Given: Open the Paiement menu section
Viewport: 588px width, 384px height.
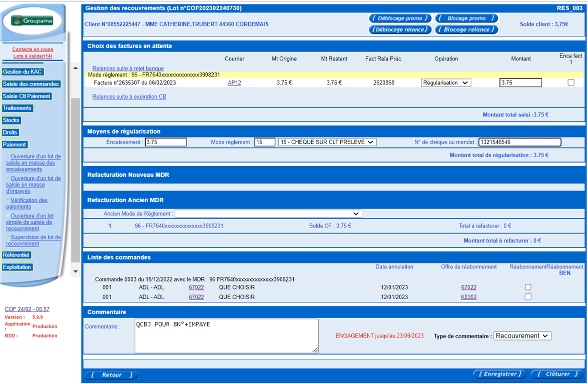Looking at the screenshot, I should [15, 144].
